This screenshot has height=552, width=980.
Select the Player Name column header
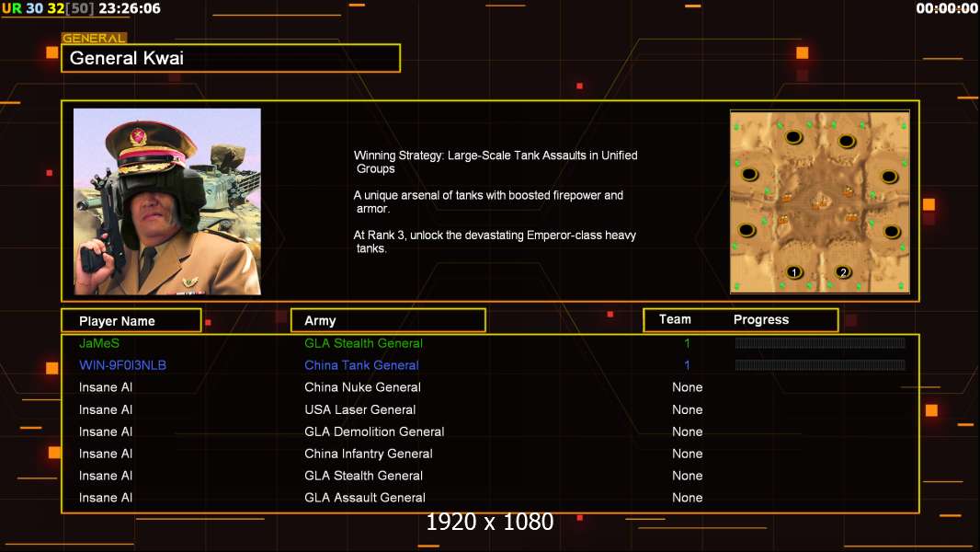(x=131, y=321)
